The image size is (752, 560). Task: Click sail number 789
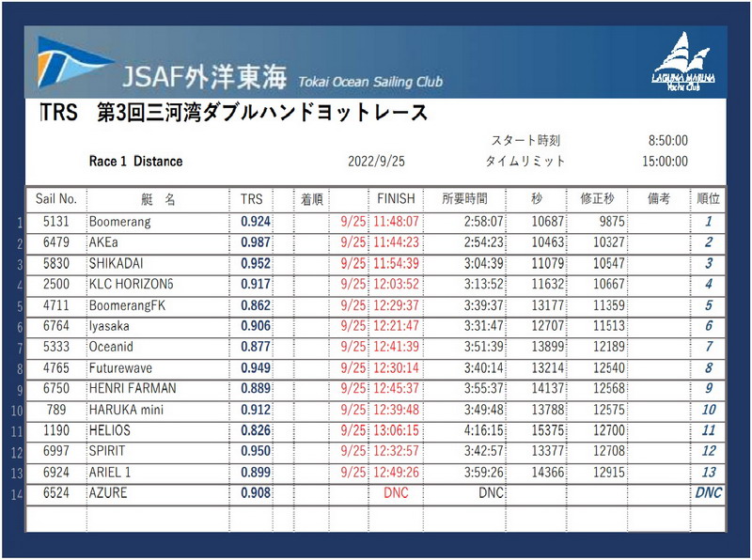tap(56, 410)
